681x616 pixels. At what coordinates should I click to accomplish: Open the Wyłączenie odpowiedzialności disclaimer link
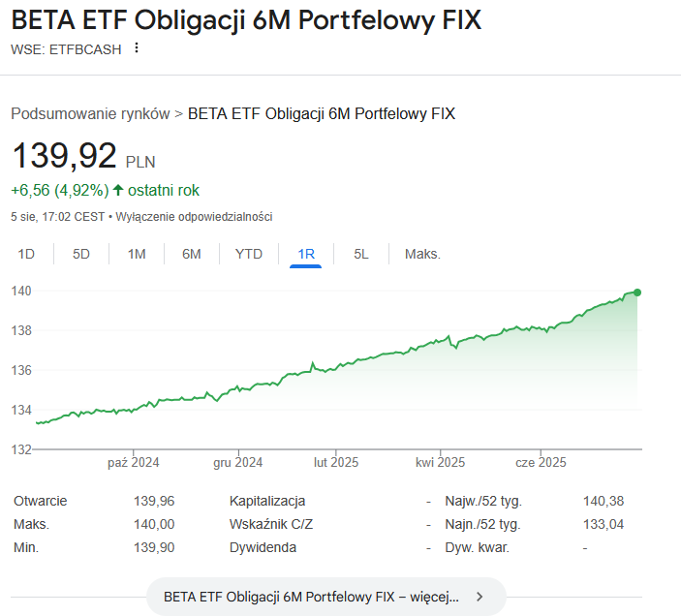[x=194, y=217]
